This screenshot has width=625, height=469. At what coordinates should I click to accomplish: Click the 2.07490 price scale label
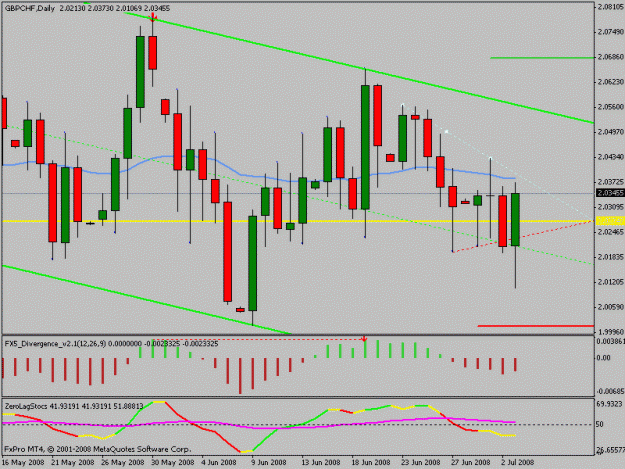click(611, 32)
